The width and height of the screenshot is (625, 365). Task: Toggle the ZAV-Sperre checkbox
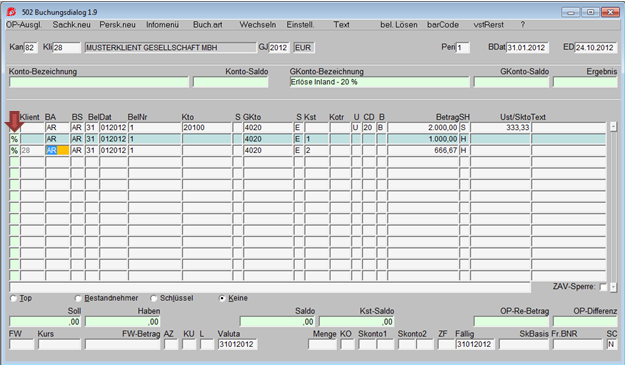tap(603, 287)
